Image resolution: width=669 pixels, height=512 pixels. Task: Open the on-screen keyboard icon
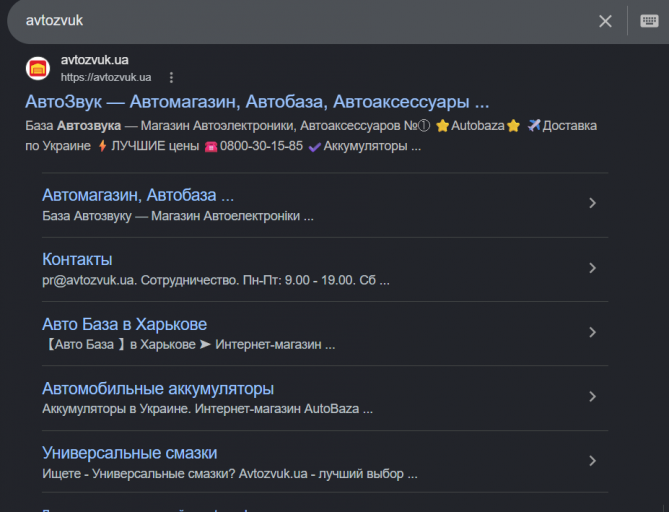pyautogui.click(x=649, y=20)
